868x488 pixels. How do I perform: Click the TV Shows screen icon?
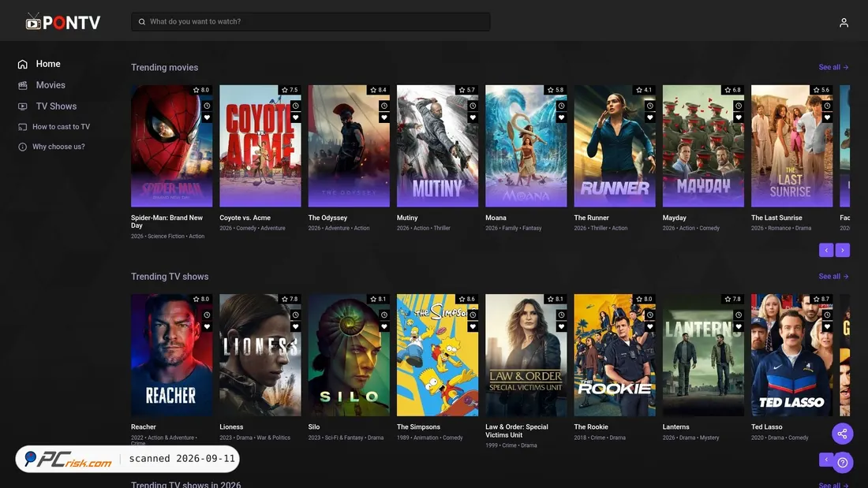[22, 106]
